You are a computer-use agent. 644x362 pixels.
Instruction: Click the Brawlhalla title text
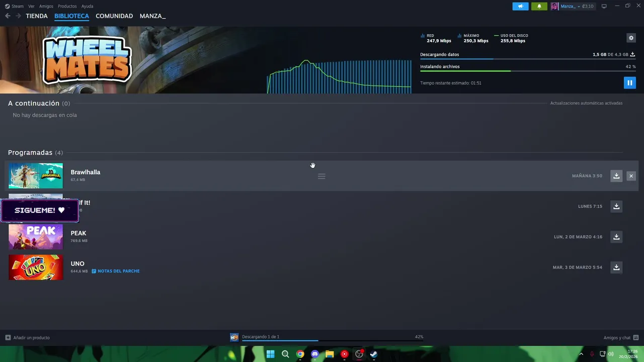pyautogui.click(x=86, y=172)
